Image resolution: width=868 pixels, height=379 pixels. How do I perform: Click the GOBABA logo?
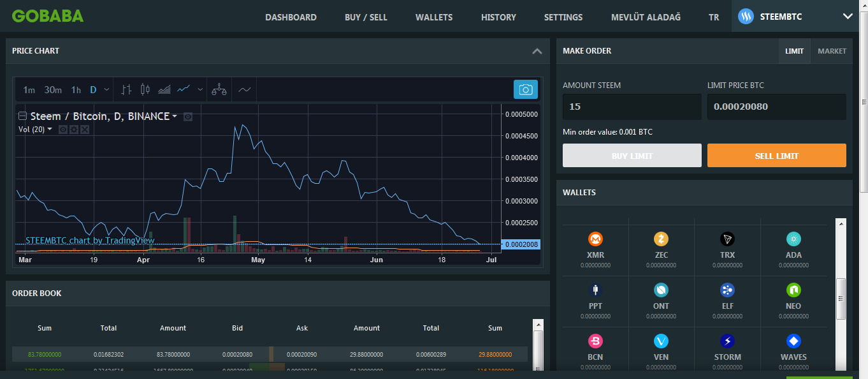pos(48,16)
